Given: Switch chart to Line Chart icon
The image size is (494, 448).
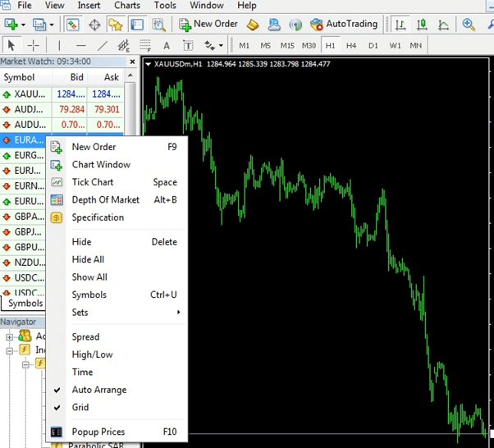Looking at the screenshot, I should coord(443,25).
